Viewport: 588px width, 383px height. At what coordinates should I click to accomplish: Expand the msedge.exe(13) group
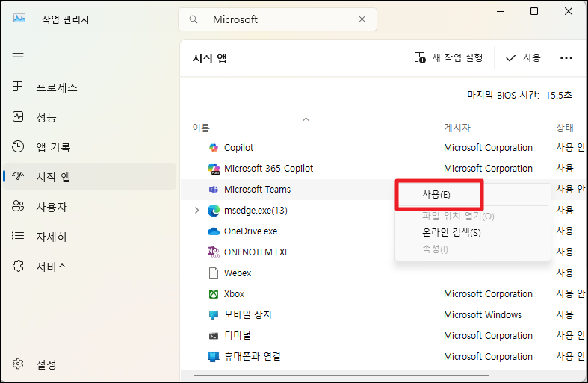(x=197, y=211)
